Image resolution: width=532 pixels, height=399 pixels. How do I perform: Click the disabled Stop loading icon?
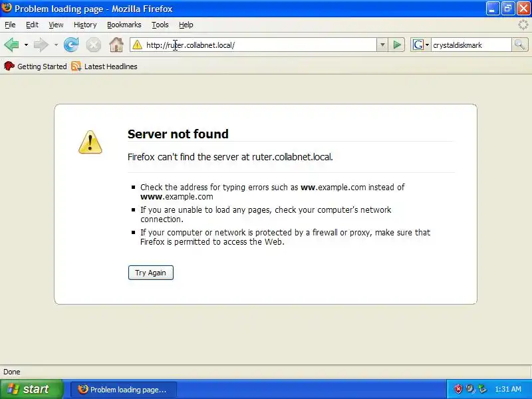coord(93,45)
